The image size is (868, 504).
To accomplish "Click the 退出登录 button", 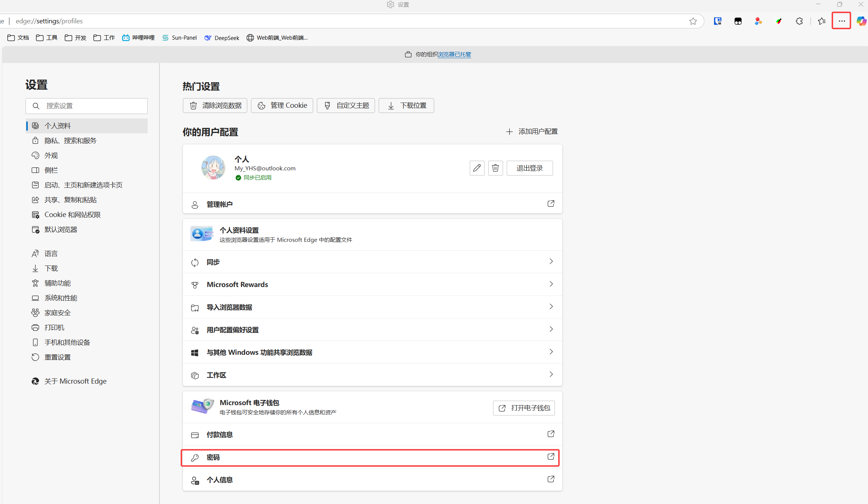I will click(x=529, y=168).
